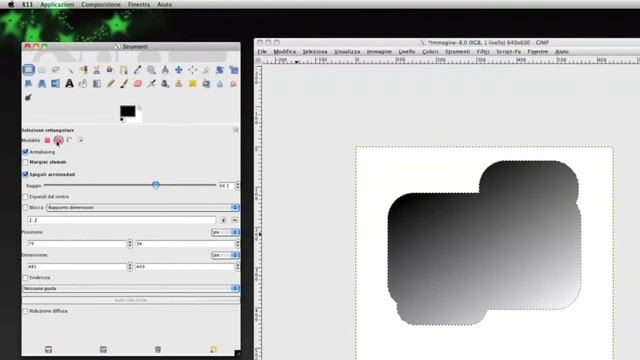The image size is (640, 360).
Task: Toggle the Antialiasing checkbox
Action: [x=25, y=152]
